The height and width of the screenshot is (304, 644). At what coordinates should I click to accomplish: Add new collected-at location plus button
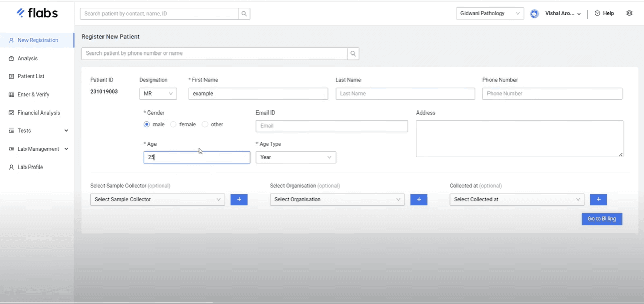click(x=598, y=200)
